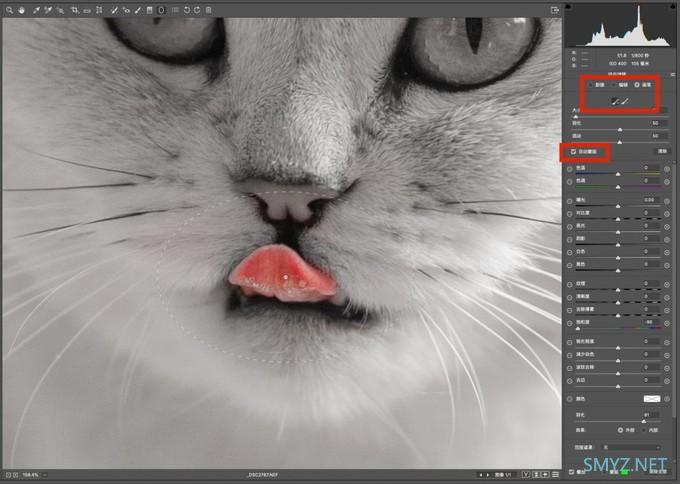Select the Crop tool
680x484 pixels.
pyautogui.click(x=75, y=10)
